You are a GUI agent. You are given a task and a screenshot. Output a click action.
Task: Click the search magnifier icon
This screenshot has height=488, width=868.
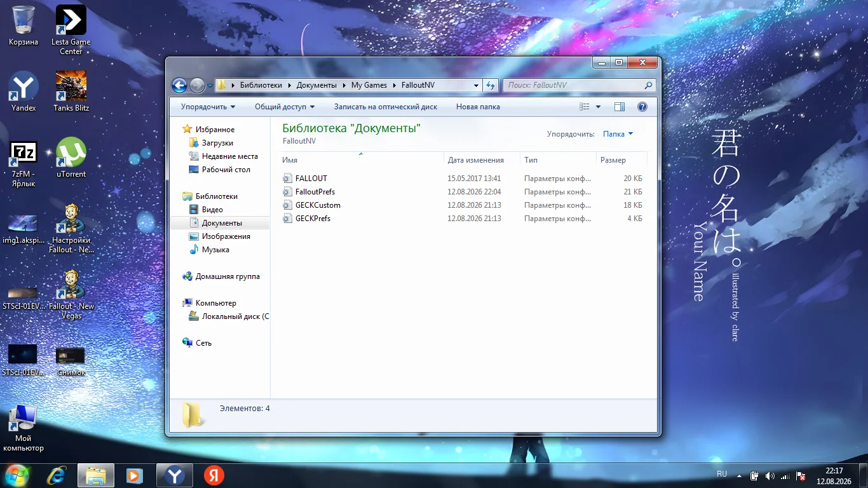(x=648, y=85)
